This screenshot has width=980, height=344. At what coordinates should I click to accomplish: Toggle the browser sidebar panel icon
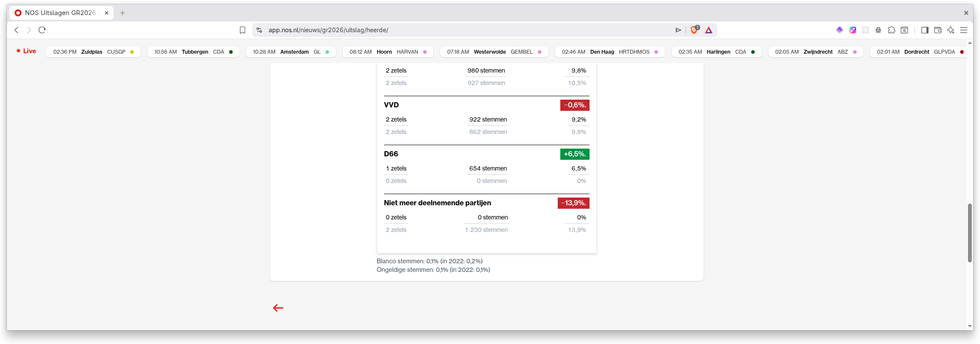(925, 30)
